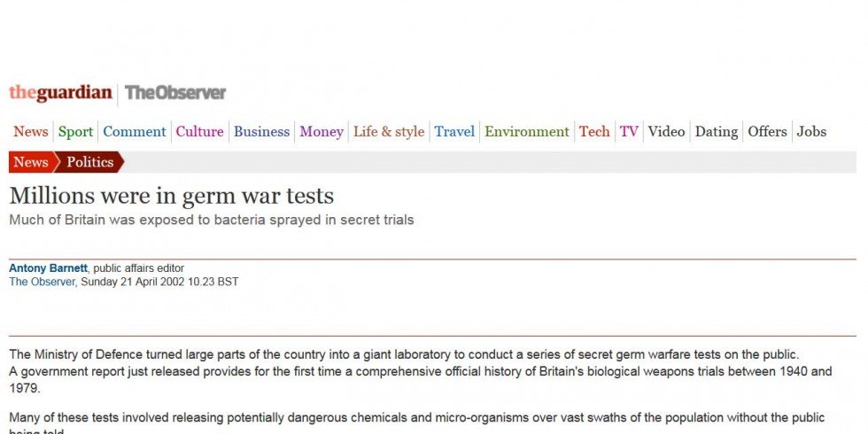Navigate to the Business section
This screenshot has height=434, width=868.
[261, 132]
